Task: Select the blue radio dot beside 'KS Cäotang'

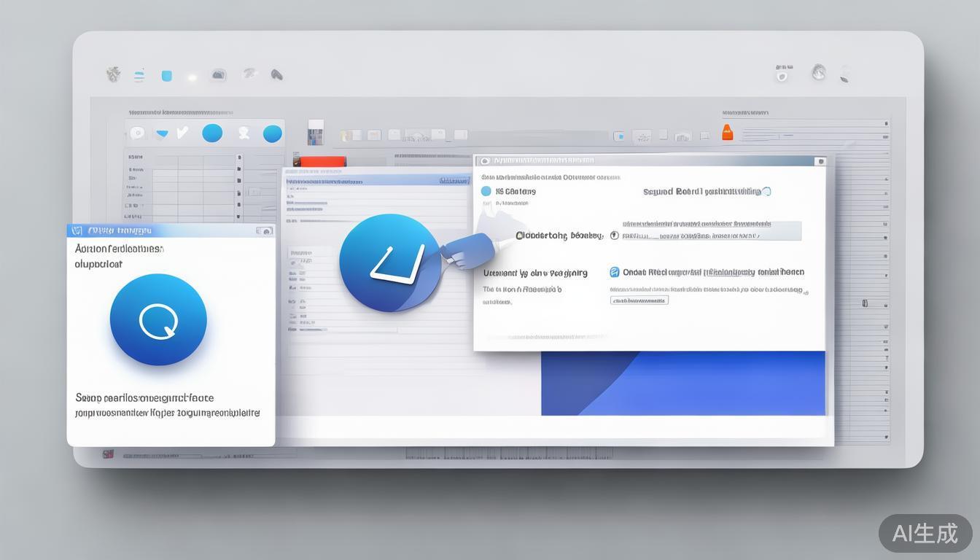Action: (x=486, y=191)
